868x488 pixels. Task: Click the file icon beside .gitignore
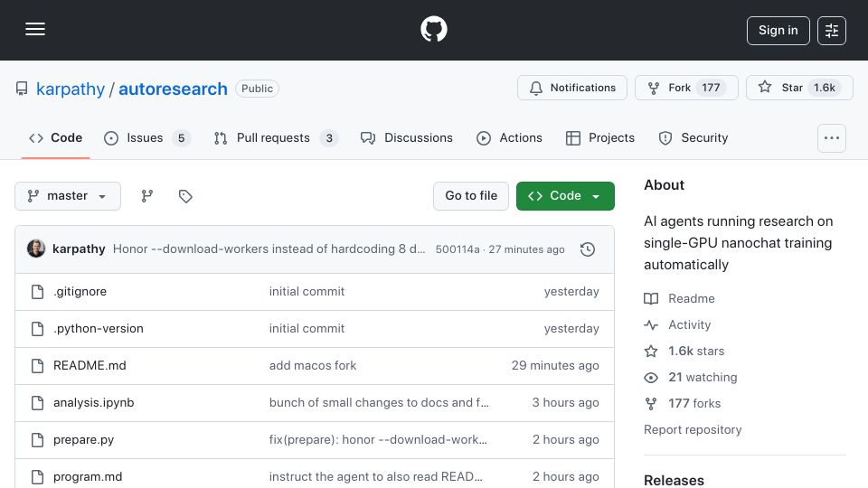point(37,292)
